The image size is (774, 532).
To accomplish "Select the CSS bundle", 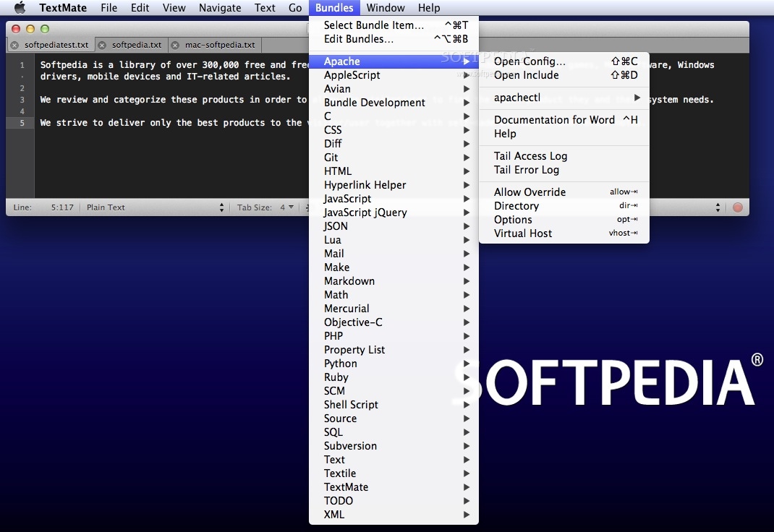I will click(x=394, y=130).
